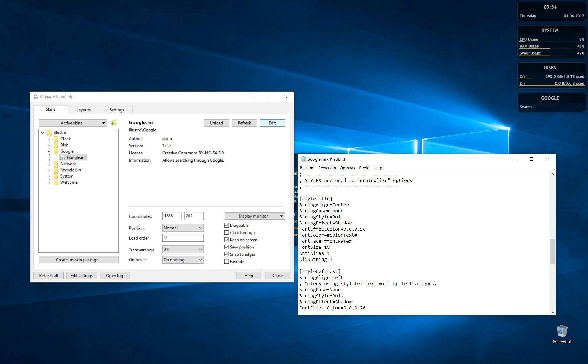Open the Prullenbak recycle bin desktop icon
The image size is (588, 364).
coord(562,331)
